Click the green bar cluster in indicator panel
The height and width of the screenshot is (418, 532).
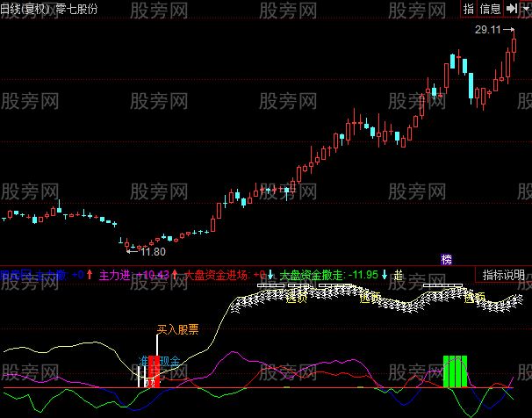pyautogui.click(x=456, y=371)
